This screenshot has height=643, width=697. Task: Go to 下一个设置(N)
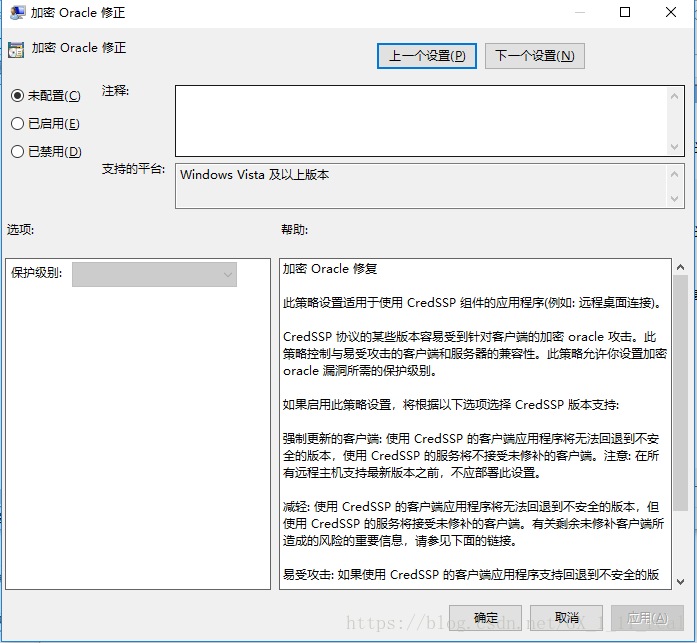pos(535,56)
